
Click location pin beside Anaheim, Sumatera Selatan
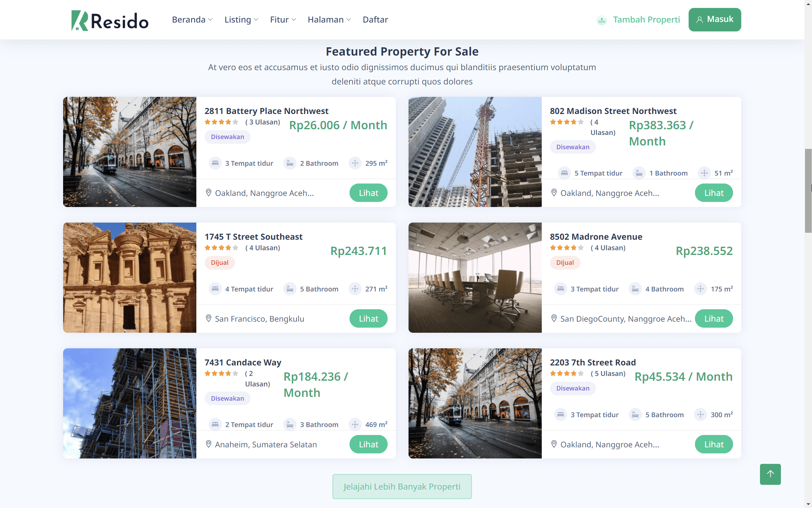point(208,444)
